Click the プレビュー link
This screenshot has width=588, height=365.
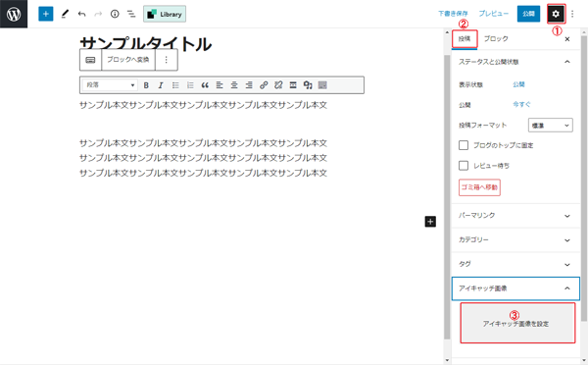click(x=494, y=14)
